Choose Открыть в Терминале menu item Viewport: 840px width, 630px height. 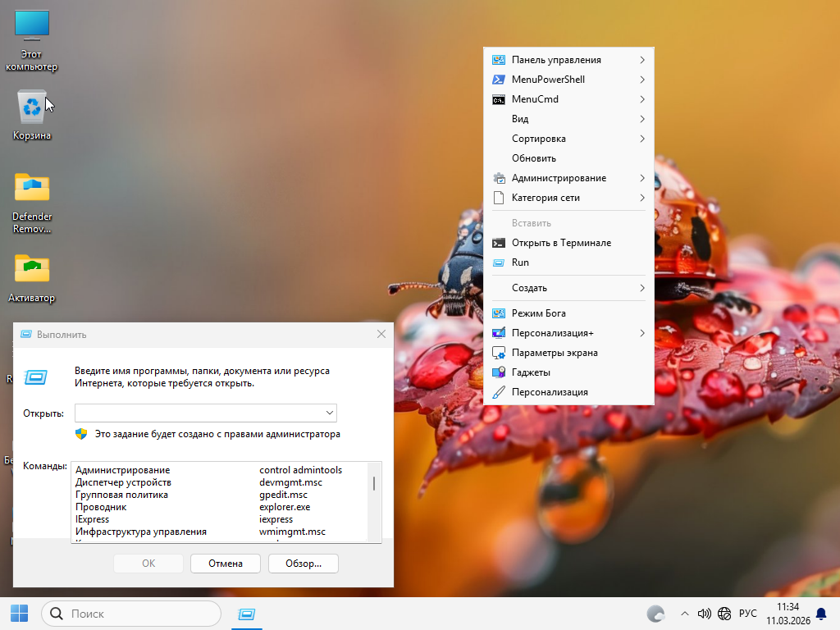(561, 243)
